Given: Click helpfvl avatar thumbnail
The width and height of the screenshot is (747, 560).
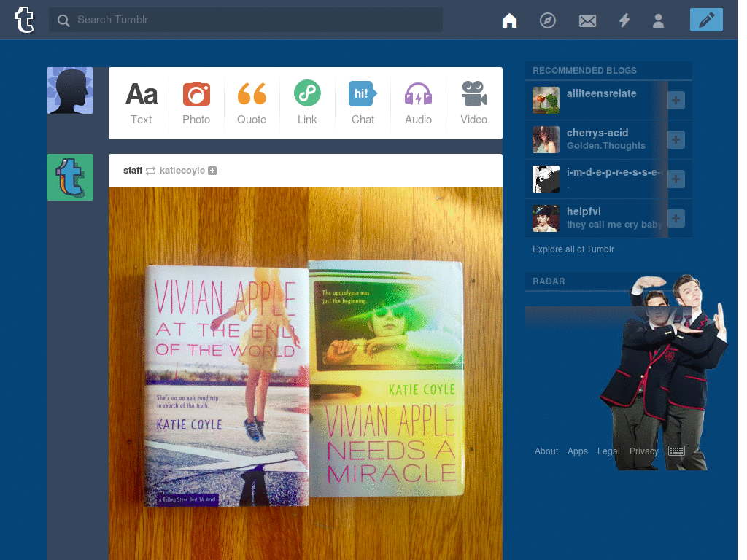Looking at the screenshot, I should 546,219.
